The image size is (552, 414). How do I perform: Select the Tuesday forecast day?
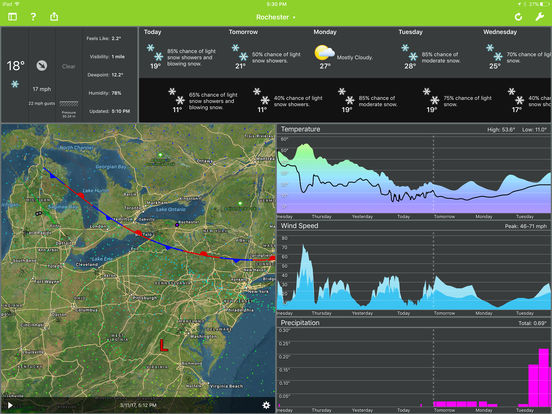(410, 32)
